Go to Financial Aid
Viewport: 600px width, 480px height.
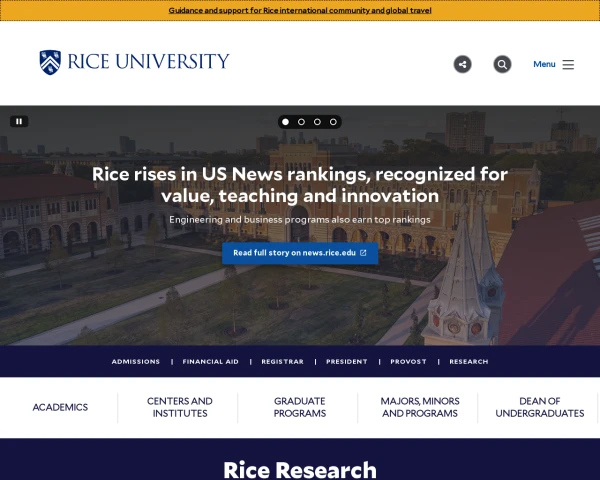(210, 362)
